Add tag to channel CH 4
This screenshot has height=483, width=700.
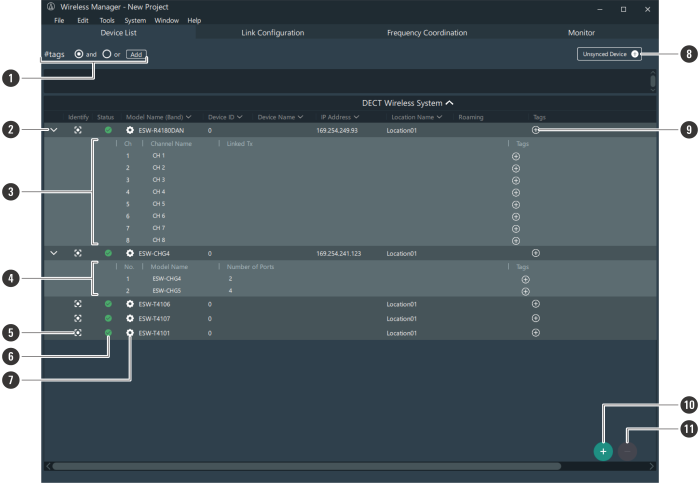point(516,192)
